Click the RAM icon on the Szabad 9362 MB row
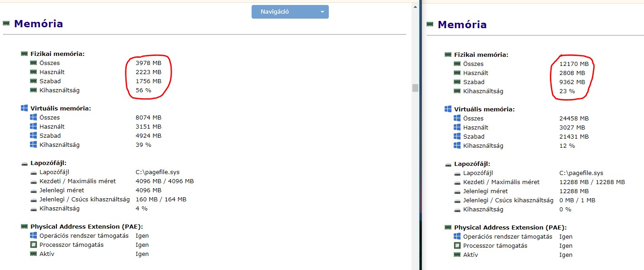644x270 pixels. coord(457,82)
